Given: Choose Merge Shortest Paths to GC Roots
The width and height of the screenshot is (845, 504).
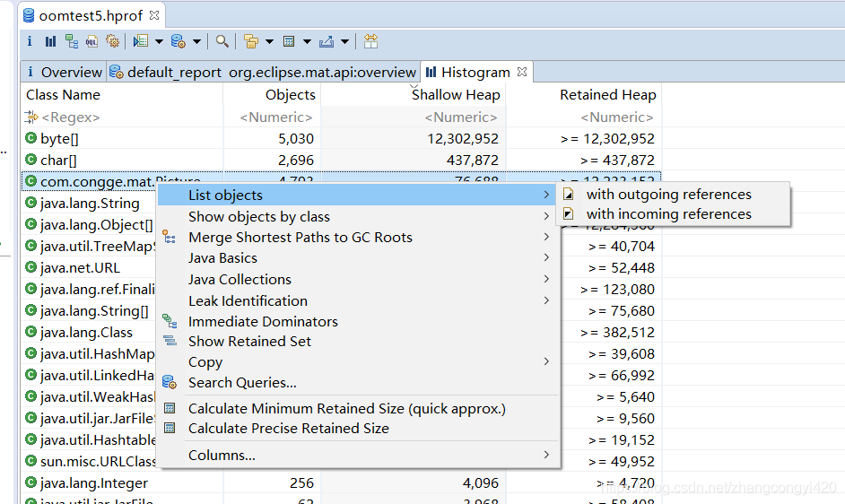Looking at the screenshot, I should pos(300,238).
